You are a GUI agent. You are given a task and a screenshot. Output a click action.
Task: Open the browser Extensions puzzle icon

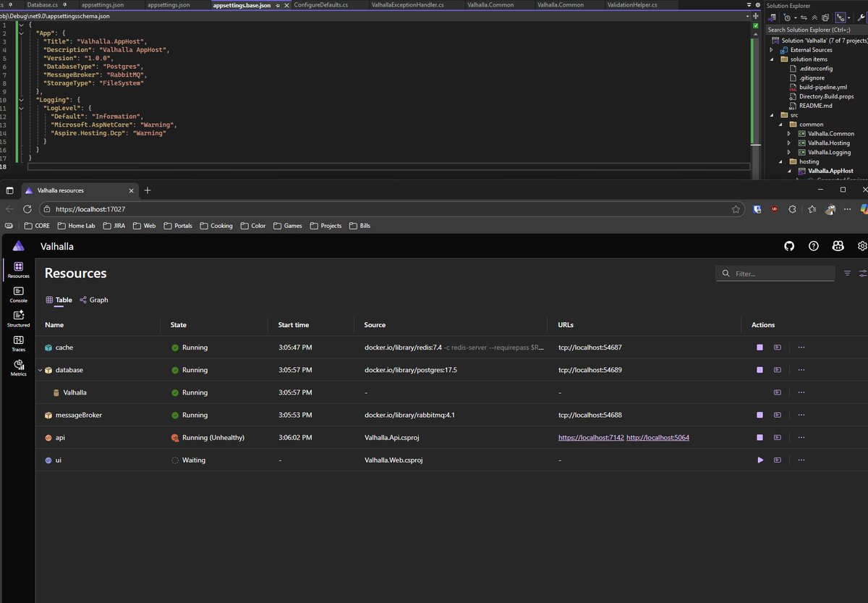pyautogui.click(x=793, y=208)
